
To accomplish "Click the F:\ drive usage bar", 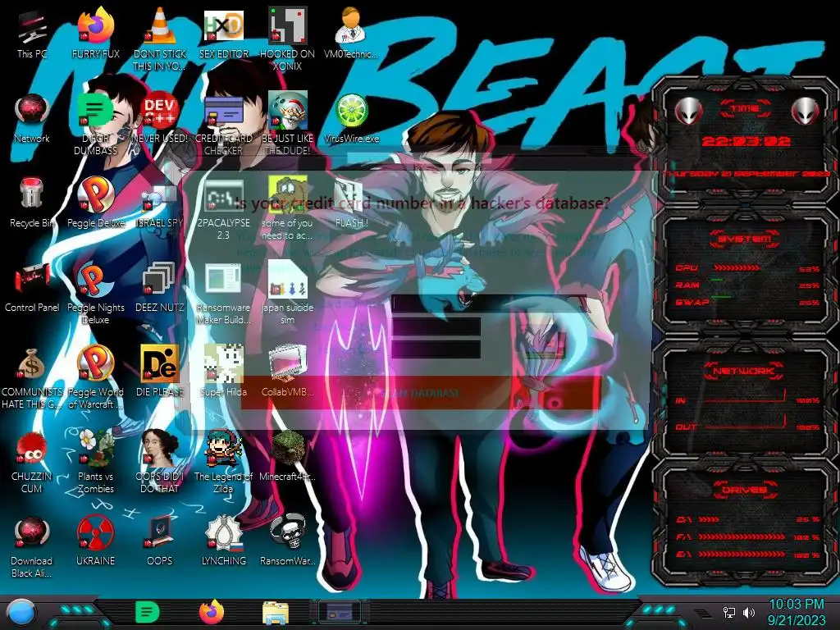I will point(742,536).
